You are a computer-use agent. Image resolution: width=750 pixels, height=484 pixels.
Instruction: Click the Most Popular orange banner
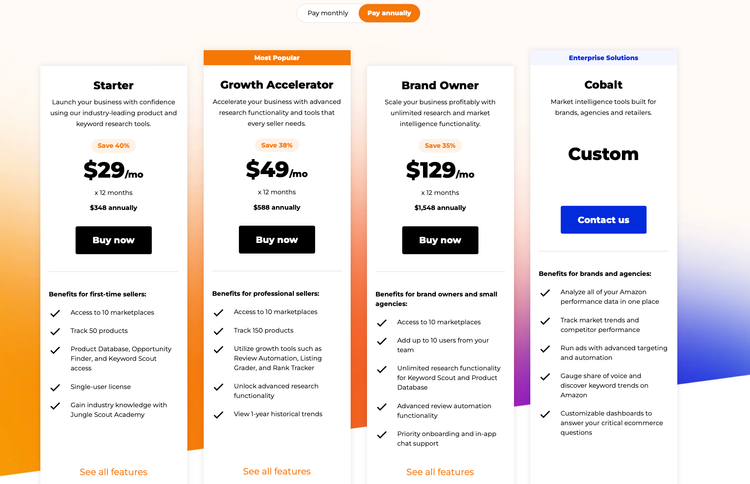(x=276, y=58)
